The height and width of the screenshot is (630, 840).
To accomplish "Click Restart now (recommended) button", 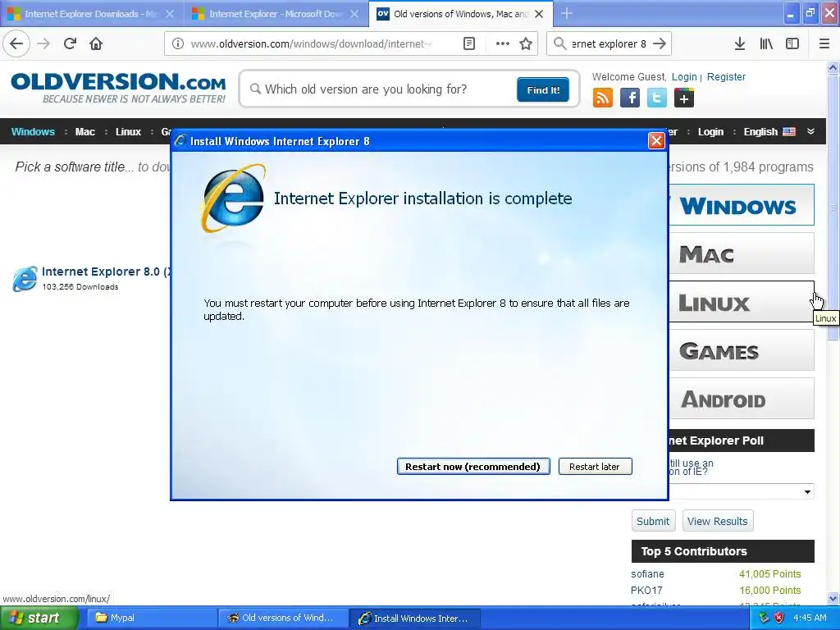I will (x=473, y=467).
